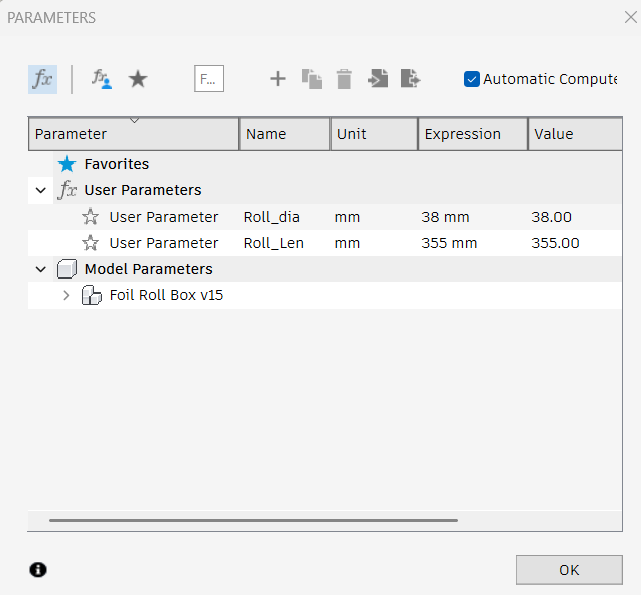Click the info icon at bottom left
Viewport: 641px width, 595px height.
(38, 570)
